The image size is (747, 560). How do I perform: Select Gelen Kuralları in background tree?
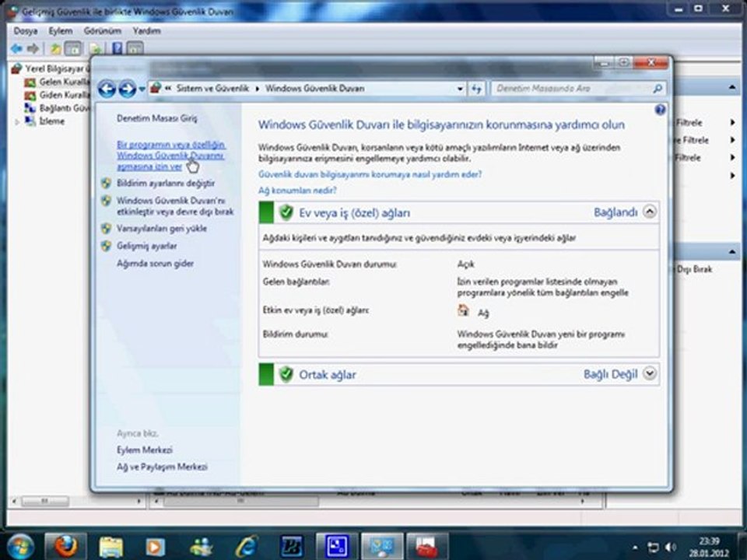58,82
